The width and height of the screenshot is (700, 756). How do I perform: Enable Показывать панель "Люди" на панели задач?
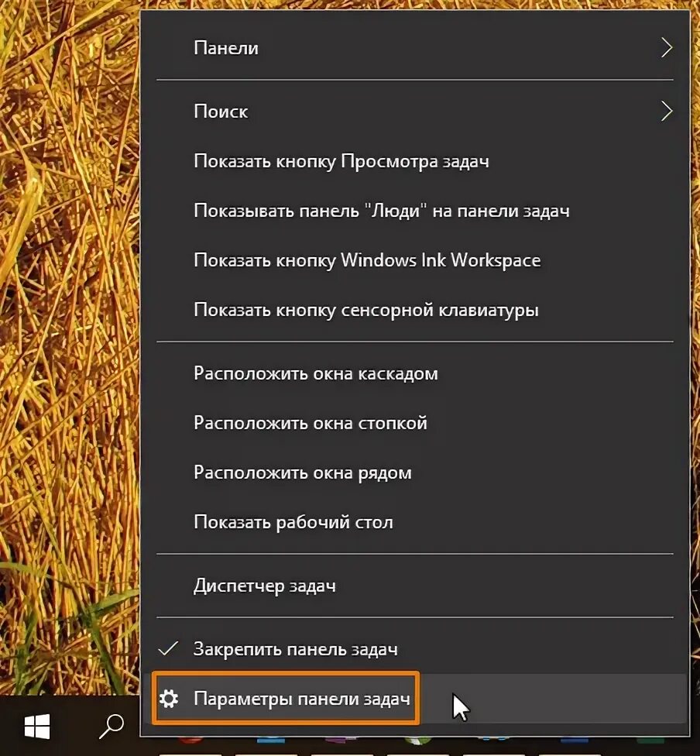pos(381,210)
